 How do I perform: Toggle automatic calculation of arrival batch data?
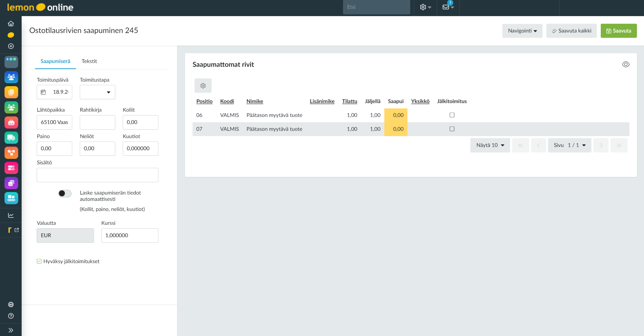point(65,193)
